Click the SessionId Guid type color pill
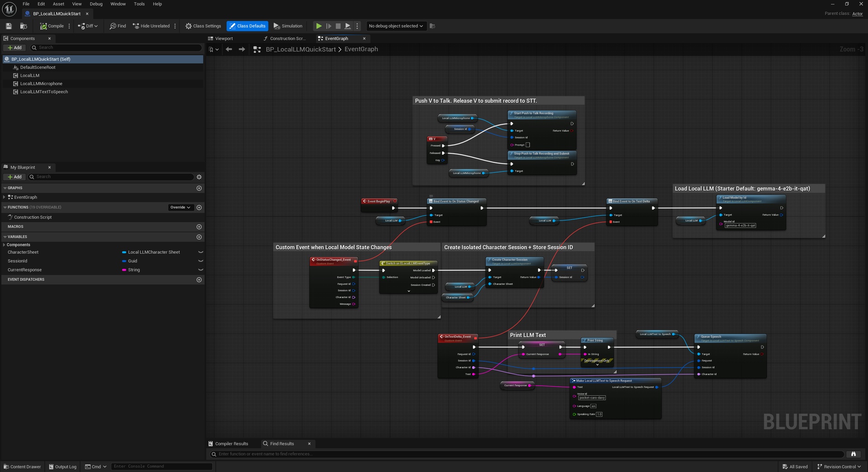 click(124, 261)
